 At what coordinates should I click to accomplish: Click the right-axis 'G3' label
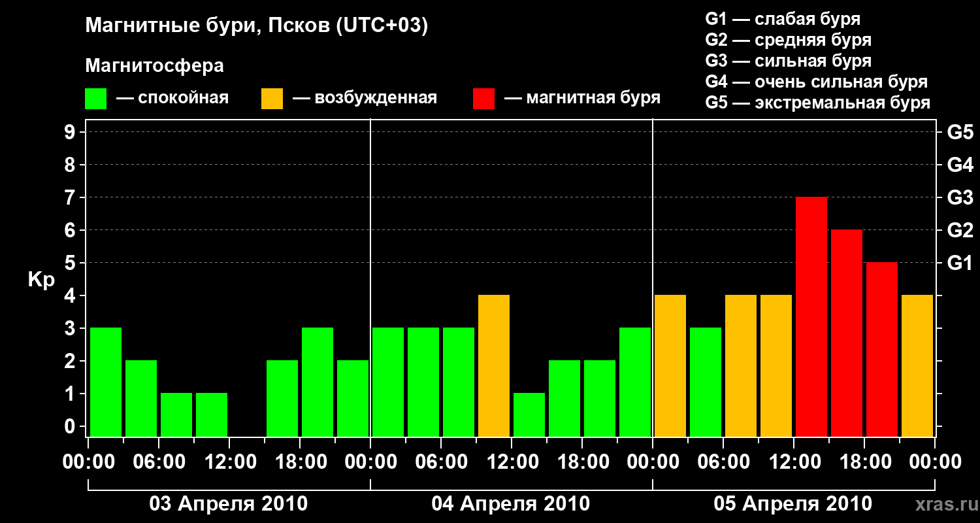coord(960,197)
